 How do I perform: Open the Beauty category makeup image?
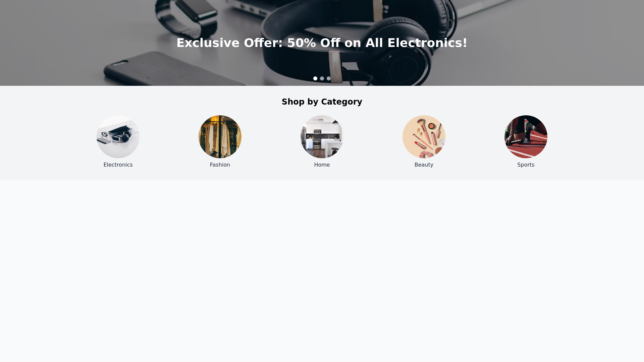424,137
